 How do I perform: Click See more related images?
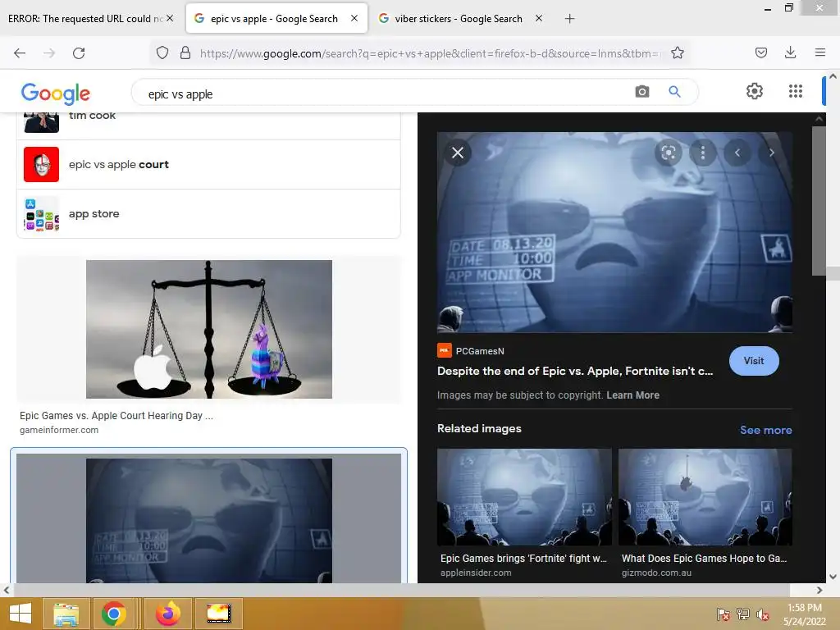pos(765,430)
